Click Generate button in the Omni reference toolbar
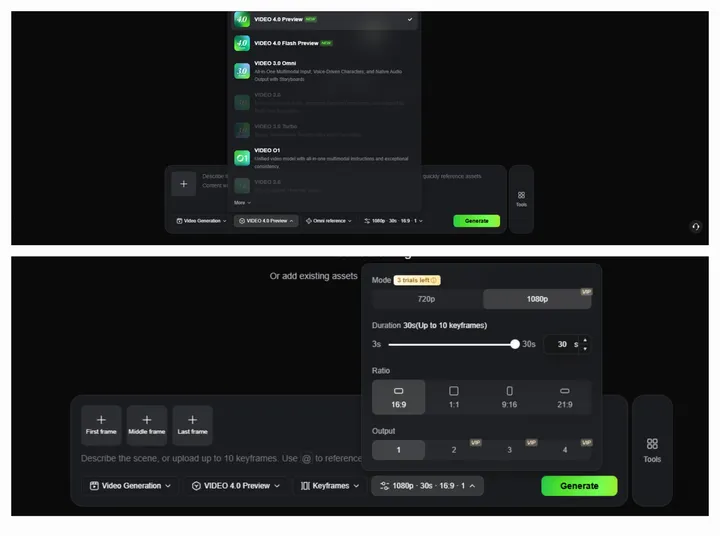The height and width of the screenshot is (536, 720). [x=477, y=221]
